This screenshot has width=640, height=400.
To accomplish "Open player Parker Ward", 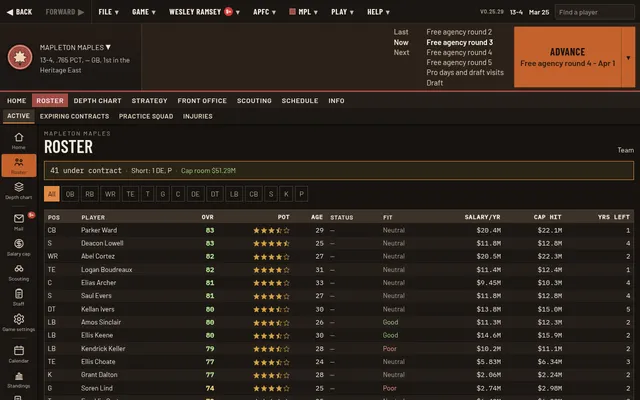I will (99, 230).
